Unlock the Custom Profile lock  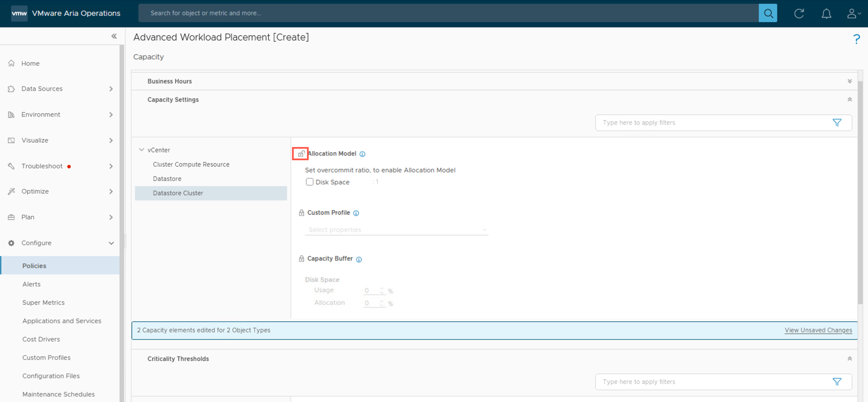301,213
